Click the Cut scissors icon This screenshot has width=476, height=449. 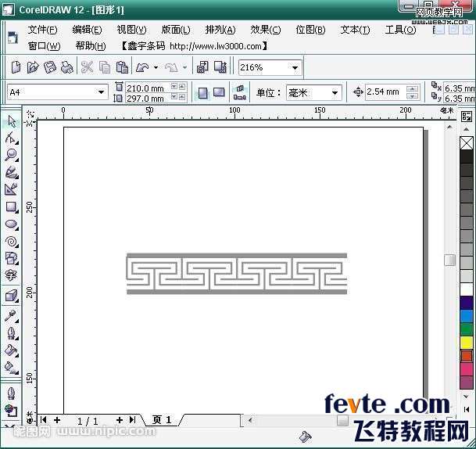(87, 67)
